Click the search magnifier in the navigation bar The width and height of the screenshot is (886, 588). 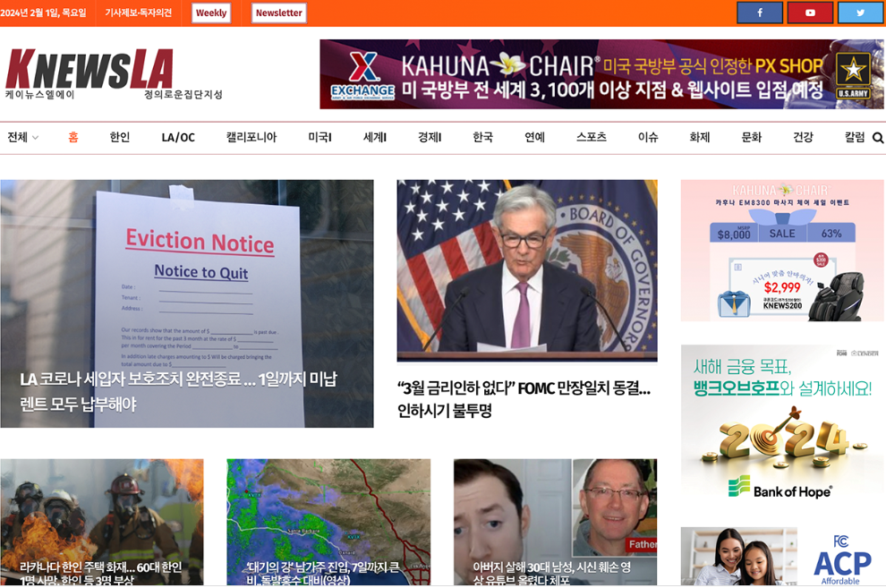click(x=877, y=138)
